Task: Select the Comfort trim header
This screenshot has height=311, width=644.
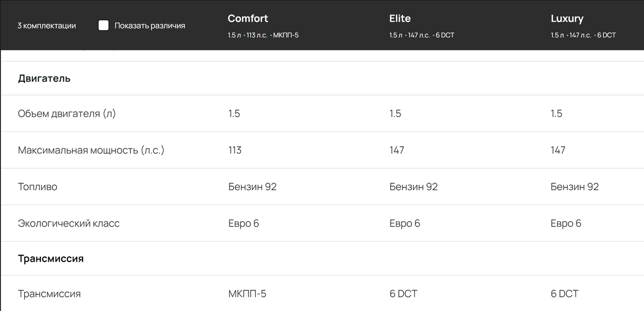Action: coord(248,18)
